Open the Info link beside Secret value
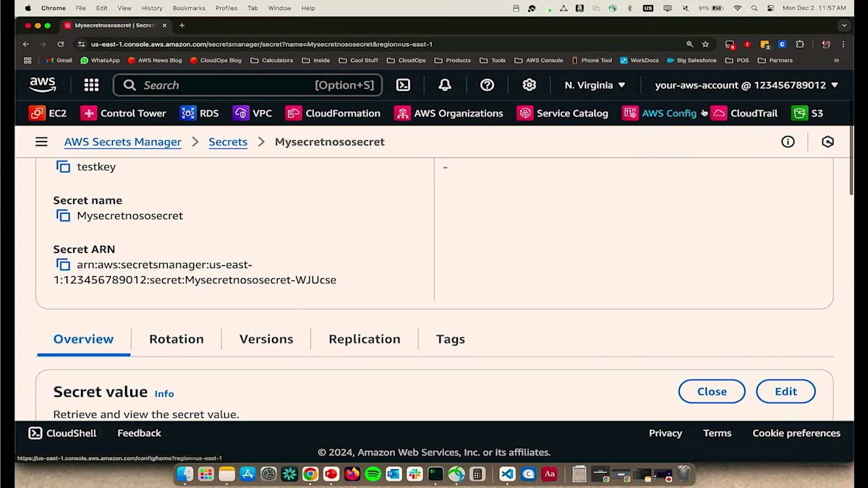This screenshot has width=868, height=488. pos(164,394)
